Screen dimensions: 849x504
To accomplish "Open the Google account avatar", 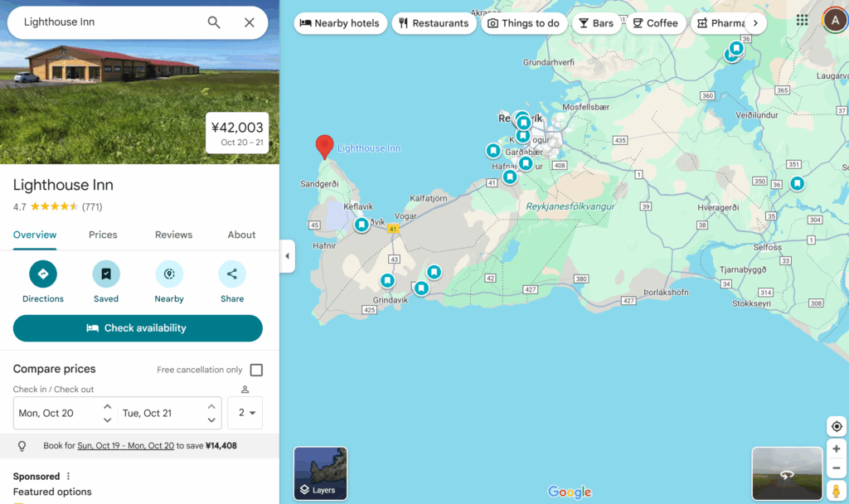I will click(x=835, y=21).
